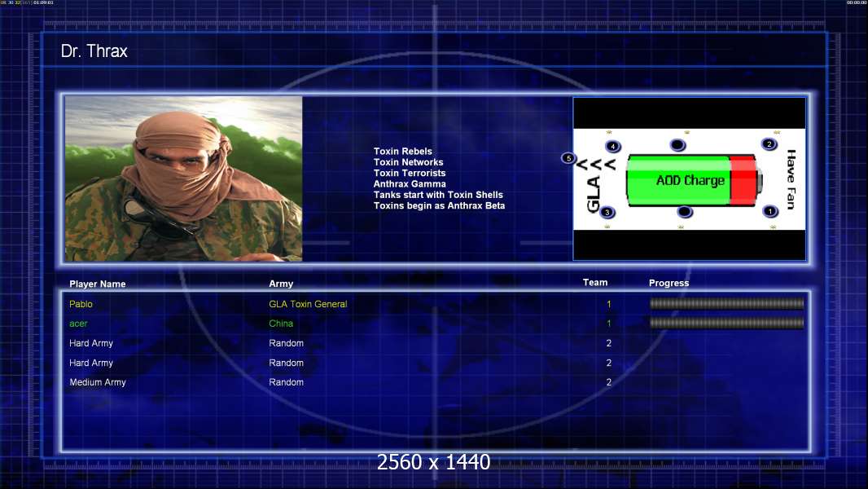Click the "Have Fun" label on map preview
Screen dimensions: 868x489
point(791,179)
